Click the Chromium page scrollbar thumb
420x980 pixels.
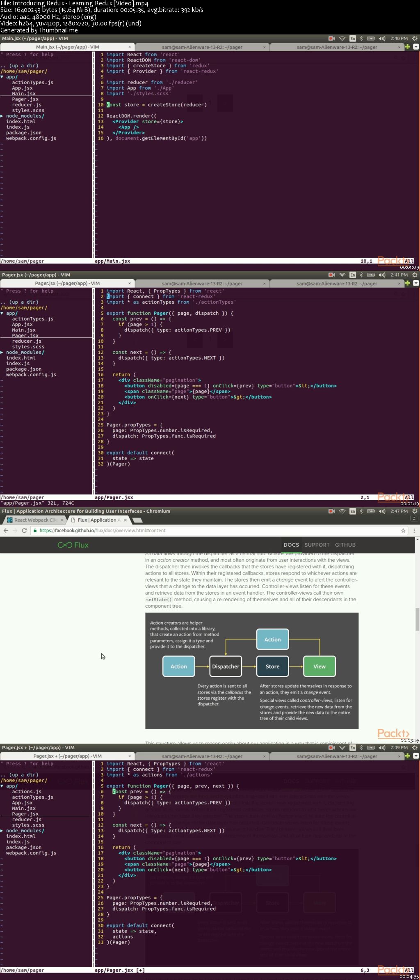[x=418, y=619]
